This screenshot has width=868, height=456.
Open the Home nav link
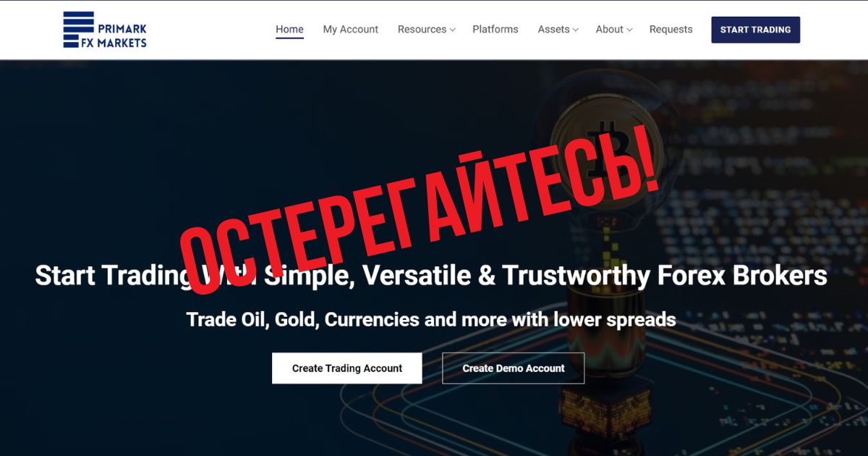coord(289,30)
